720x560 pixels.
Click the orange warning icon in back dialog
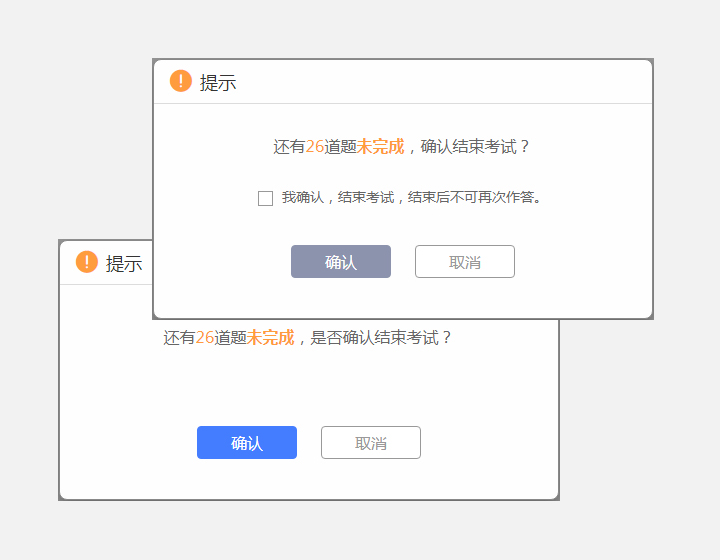pyautogui.click(x=87, y=262)
